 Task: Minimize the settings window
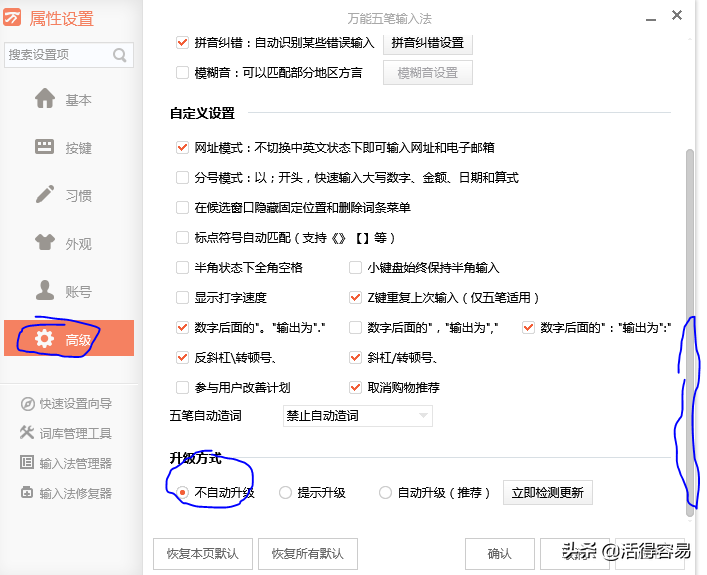[651, 19]
